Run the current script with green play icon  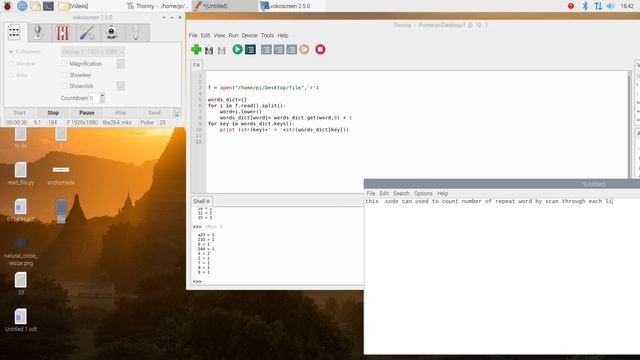[x=237, y=49]
